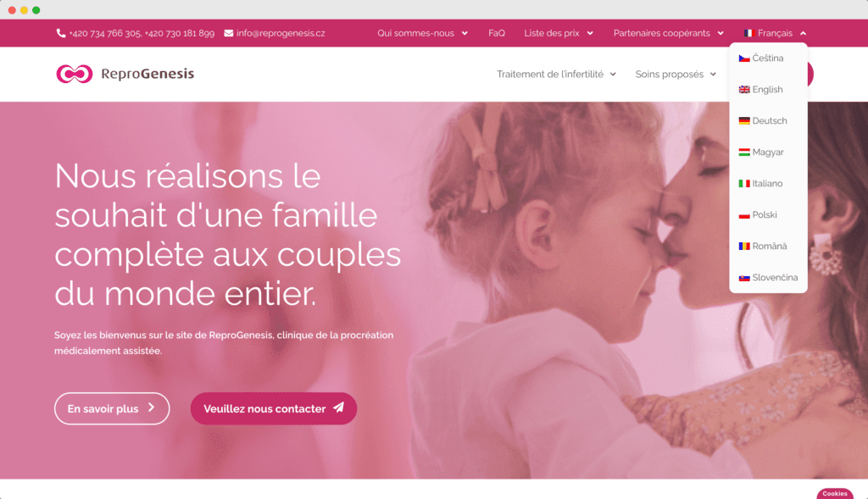The width and height of the screenshot is (868, 499).
Task: Open the FaQ page
Action: click(x=497, y=33)
